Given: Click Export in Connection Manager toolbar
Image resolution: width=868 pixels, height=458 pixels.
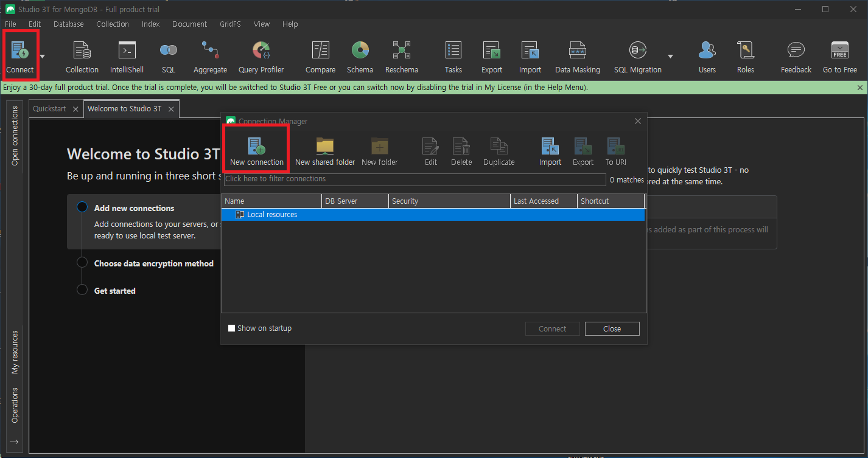Looking at the screenshot, I should [x=583, y=152].
